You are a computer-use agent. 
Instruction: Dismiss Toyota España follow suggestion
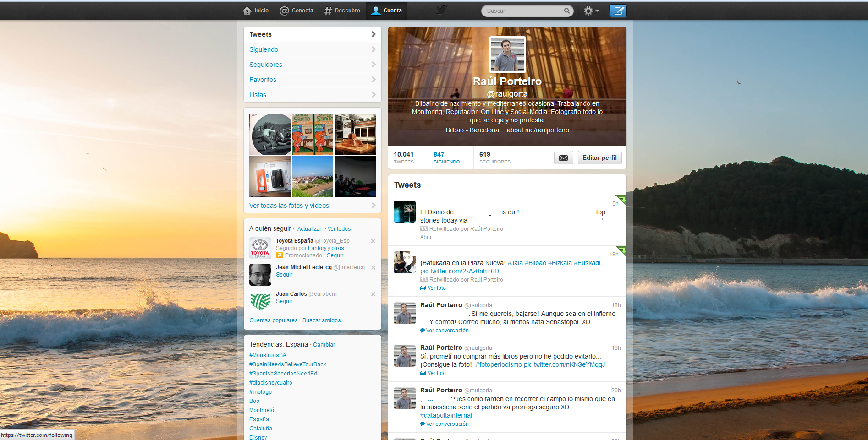coord(373,241)
